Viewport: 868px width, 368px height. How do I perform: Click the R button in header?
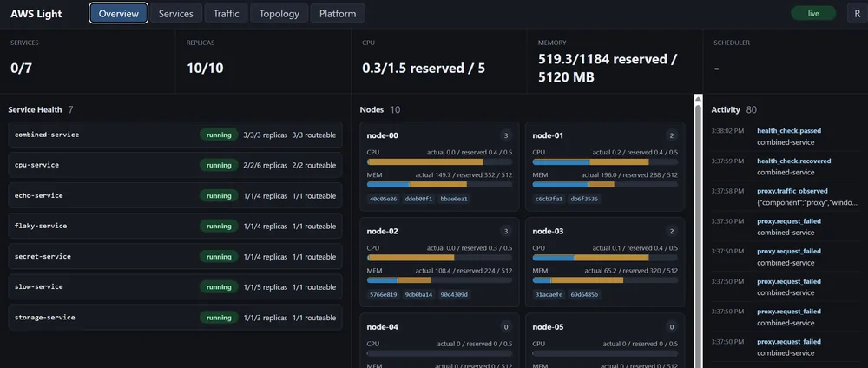click(x=858, y=13)
